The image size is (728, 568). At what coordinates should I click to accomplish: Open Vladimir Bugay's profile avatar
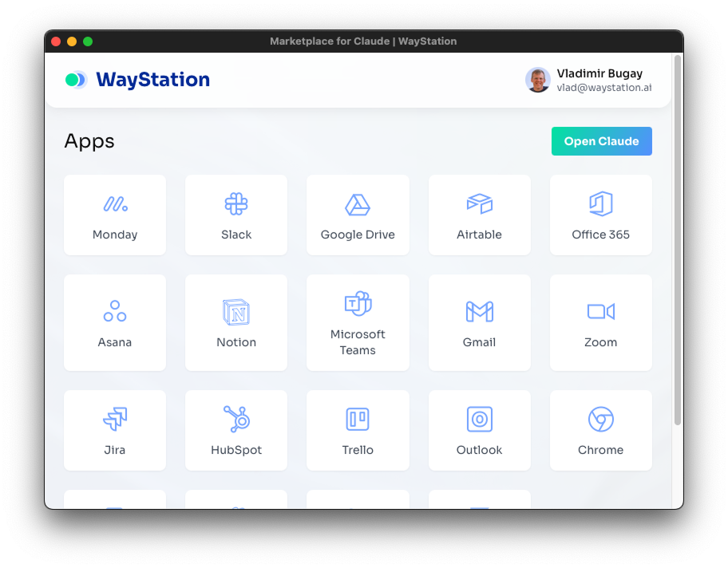[x=538, y=80]
